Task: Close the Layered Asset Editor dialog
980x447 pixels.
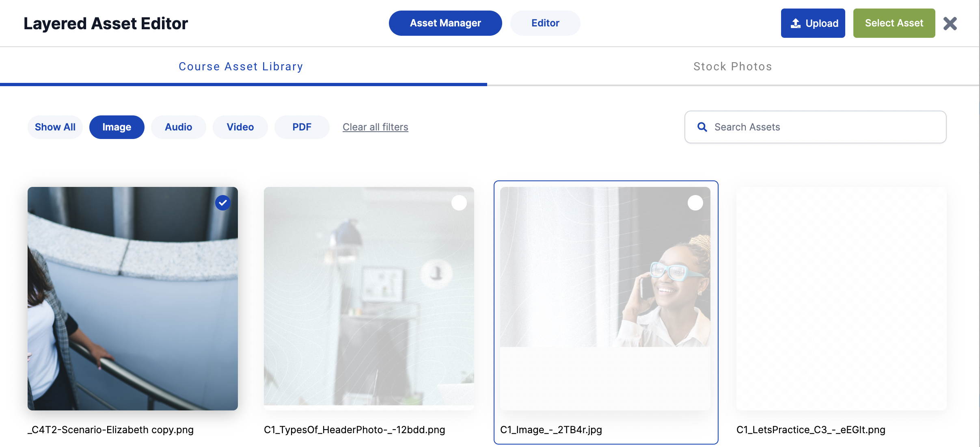Action: pos(950,24)
